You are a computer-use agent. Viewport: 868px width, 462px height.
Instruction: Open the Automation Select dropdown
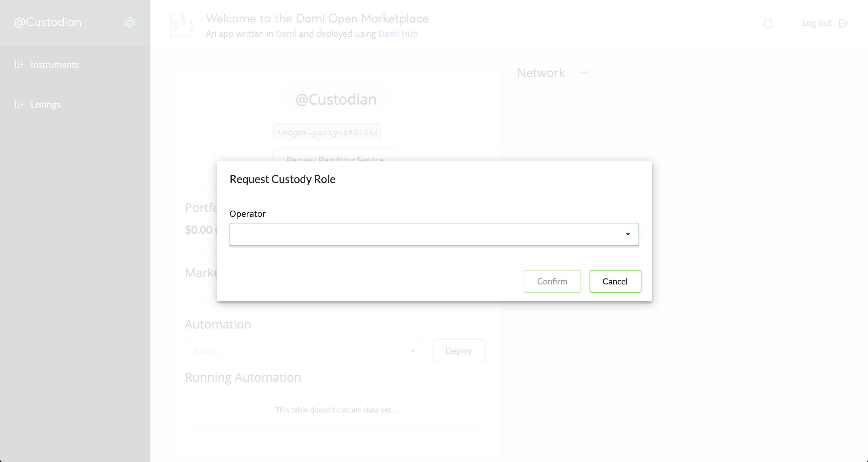coord(304,351)
